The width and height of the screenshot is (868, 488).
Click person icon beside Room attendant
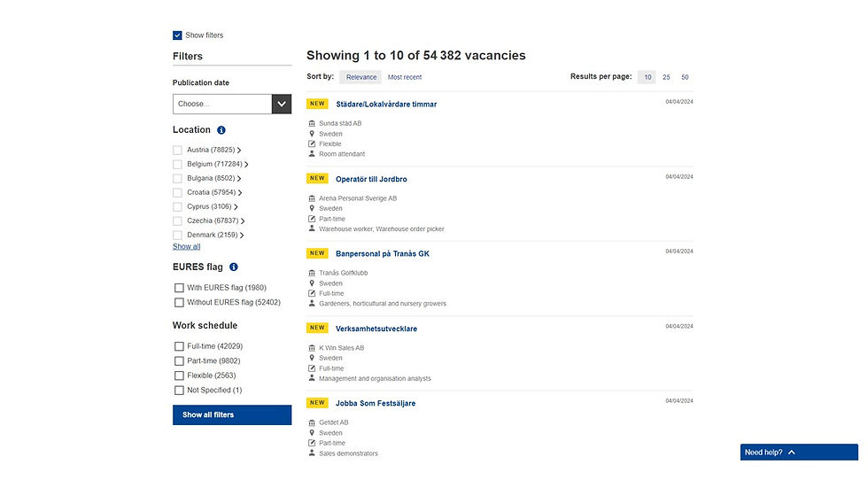312,154
